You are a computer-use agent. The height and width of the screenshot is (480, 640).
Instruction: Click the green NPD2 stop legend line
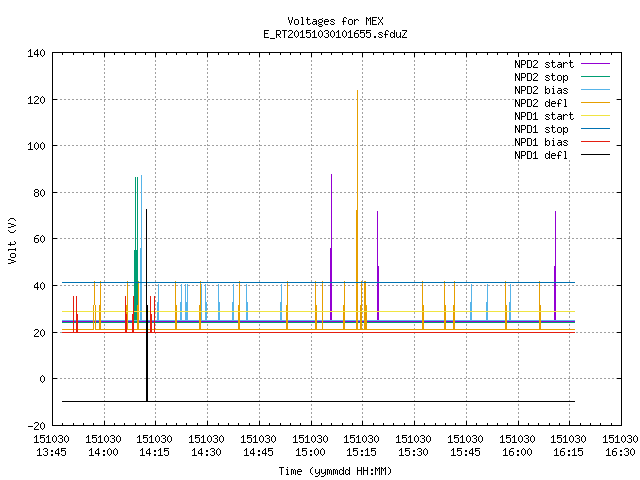click(x=596, y=77)
